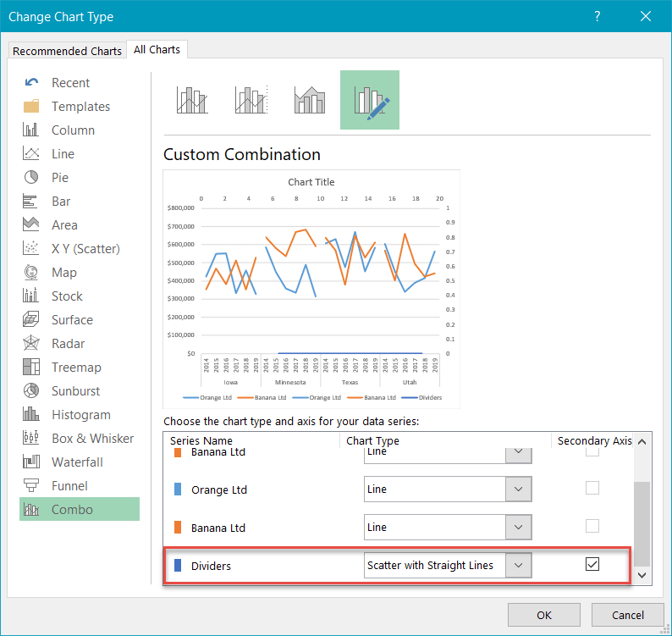Click the Box & Whisker category icon
672x636 pixels.
point(30,438)
